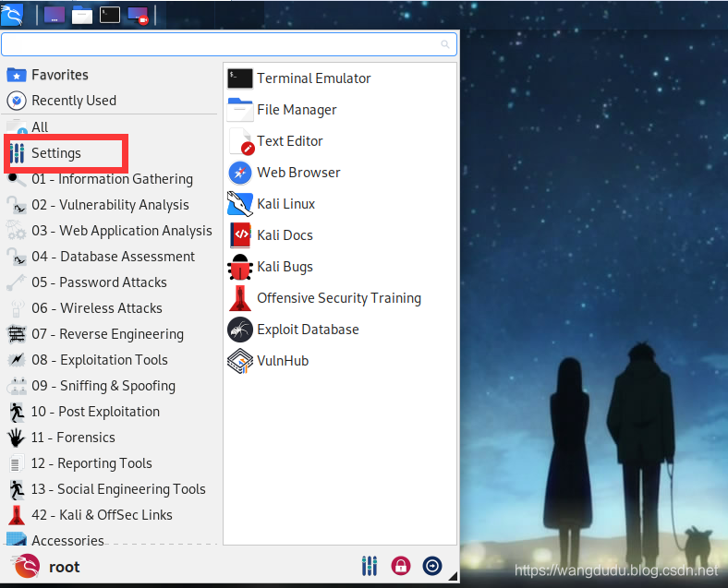Image resolution: width=728 pixels, height=588 pixels.
Task: Click the search magnifier icon
Action: tap(444, 44)
